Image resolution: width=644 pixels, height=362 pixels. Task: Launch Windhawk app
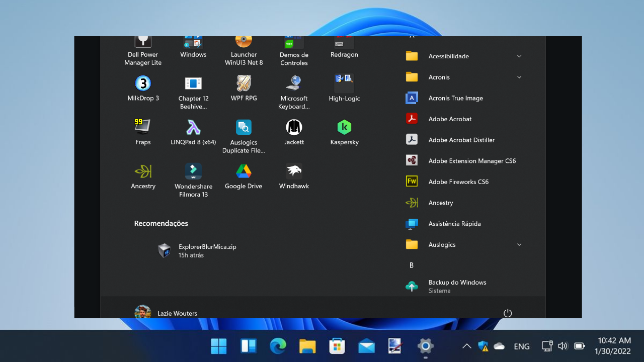294,176
